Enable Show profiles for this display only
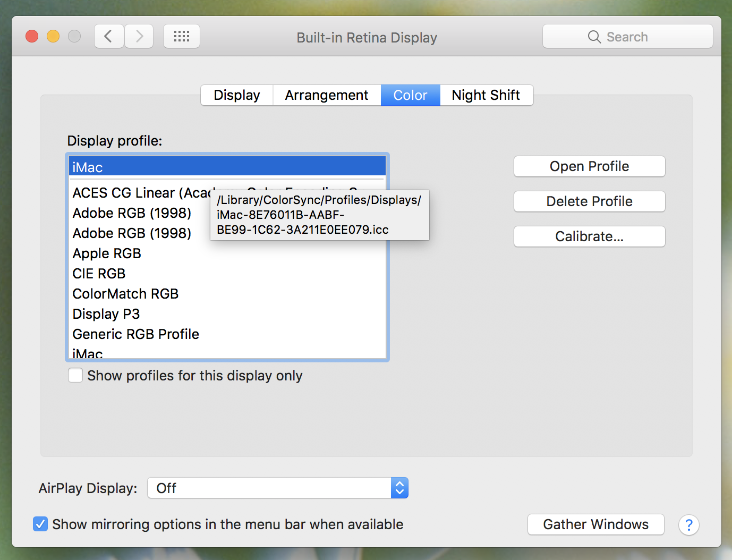This screenshot has height=560, width=732. coord(75,376)
